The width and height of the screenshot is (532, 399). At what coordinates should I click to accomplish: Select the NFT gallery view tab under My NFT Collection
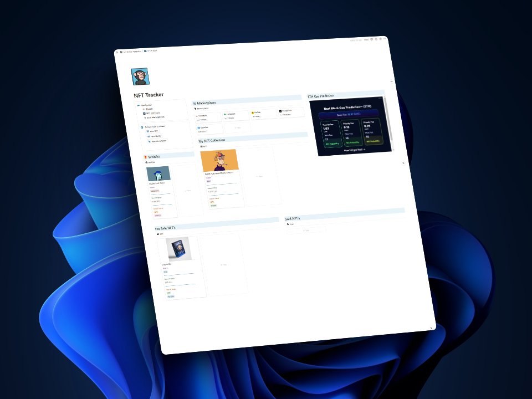click(203, 146)
